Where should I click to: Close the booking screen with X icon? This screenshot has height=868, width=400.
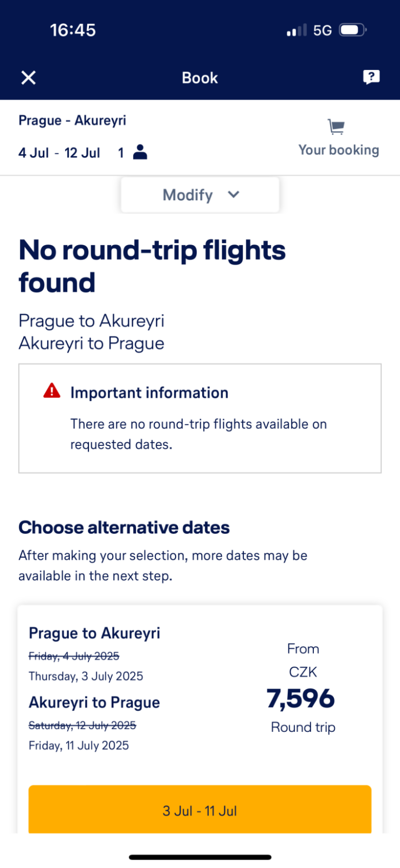[28, 78]
